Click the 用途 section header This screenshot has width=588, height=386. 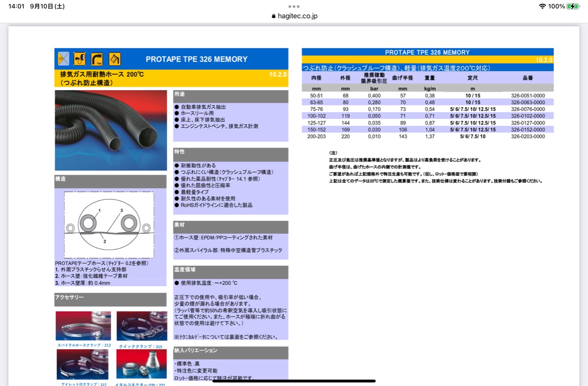[x=231, y=96]
